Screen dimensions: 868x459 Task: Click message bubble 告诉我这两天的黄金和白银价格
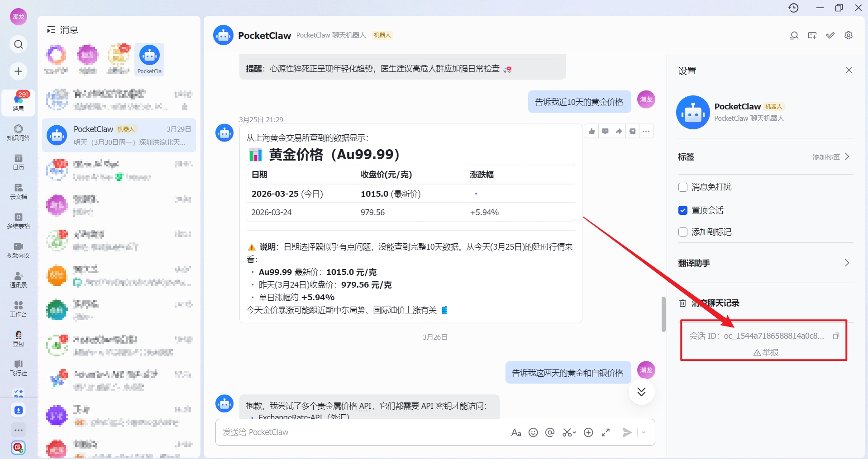coord(568,373)
